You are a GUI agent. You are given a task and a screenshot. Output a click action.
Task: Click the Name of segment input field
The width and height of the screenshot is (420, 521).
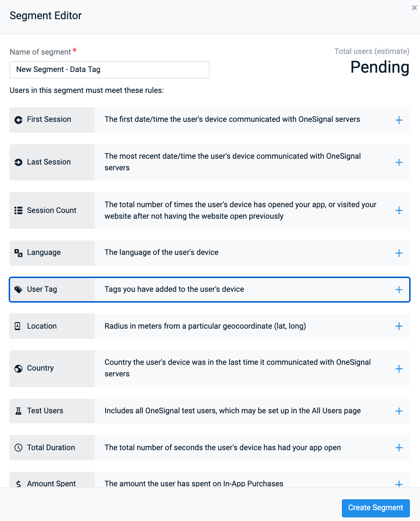[110, 69]
